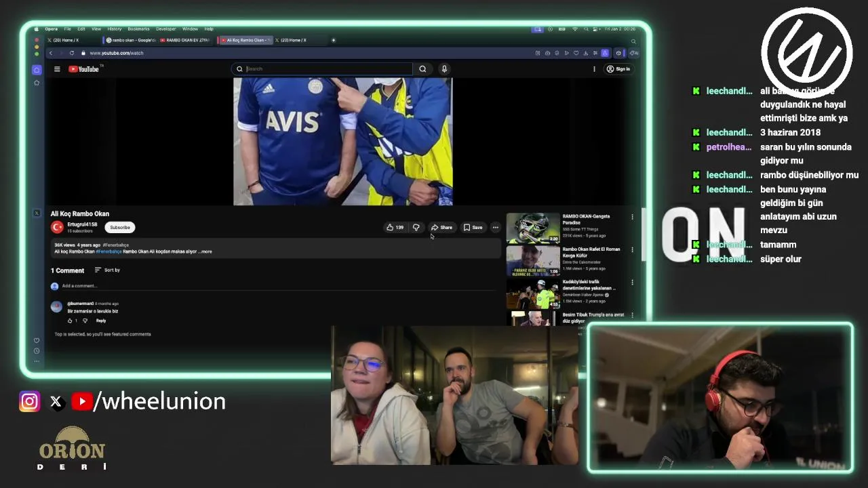
Task: Open the Apple menu
Action: pos(37,29)
